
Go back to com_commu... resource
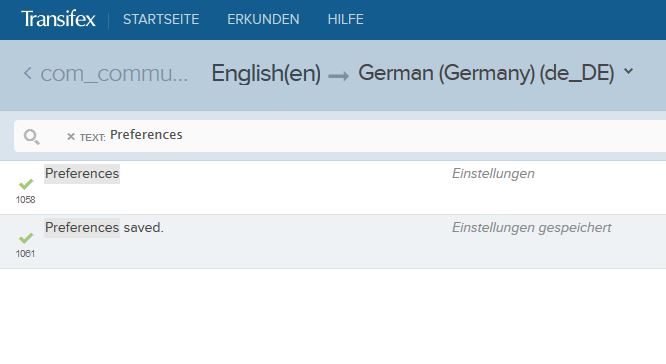coord(114,74)
